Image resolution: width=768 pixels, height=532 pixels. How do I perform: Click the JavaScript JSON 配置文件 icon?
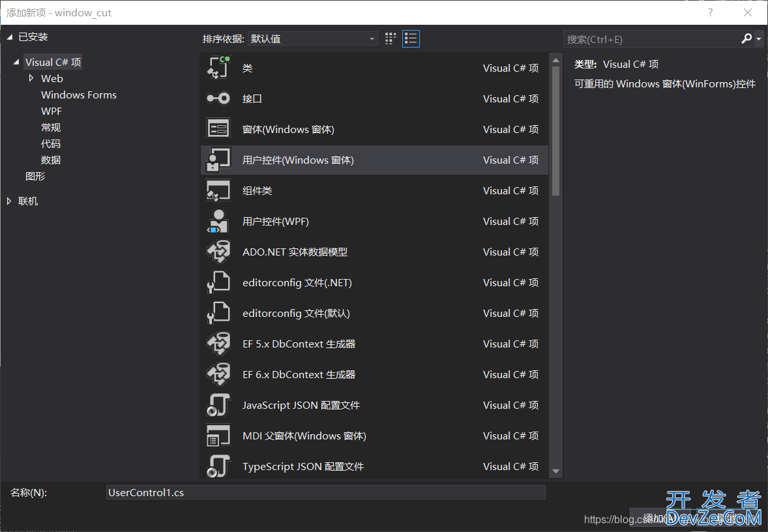click(218, 405)
